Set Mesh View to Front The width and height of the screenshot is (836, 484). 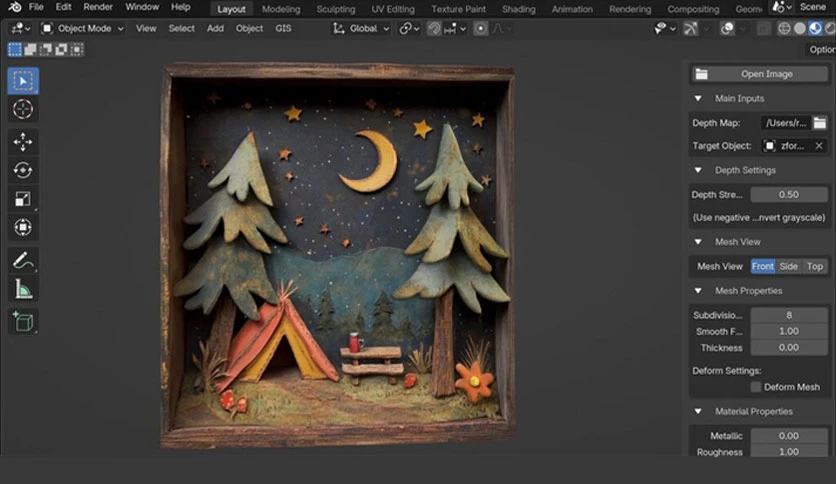[762, 267]
